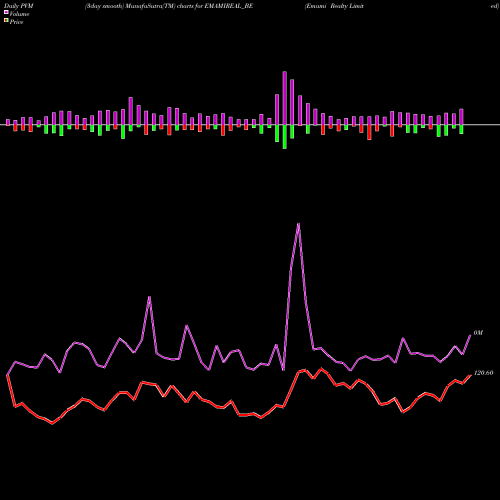Click the MunafaSutra charts for EMAMIREAL_BE heading

[x=169, y=6]
